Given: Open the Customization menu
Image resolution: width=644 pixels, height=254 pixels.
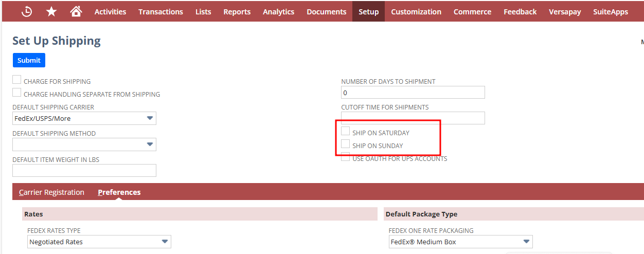Looking at the screenshot, I should [x=416, y=11].
